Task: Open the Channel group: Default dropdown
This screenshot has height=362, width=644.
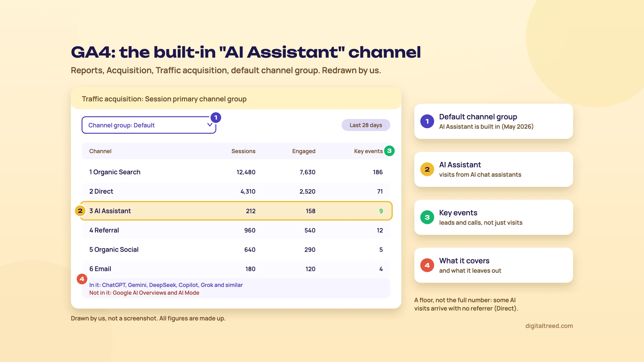Action: pyautogui.click(x=149, y=125)
